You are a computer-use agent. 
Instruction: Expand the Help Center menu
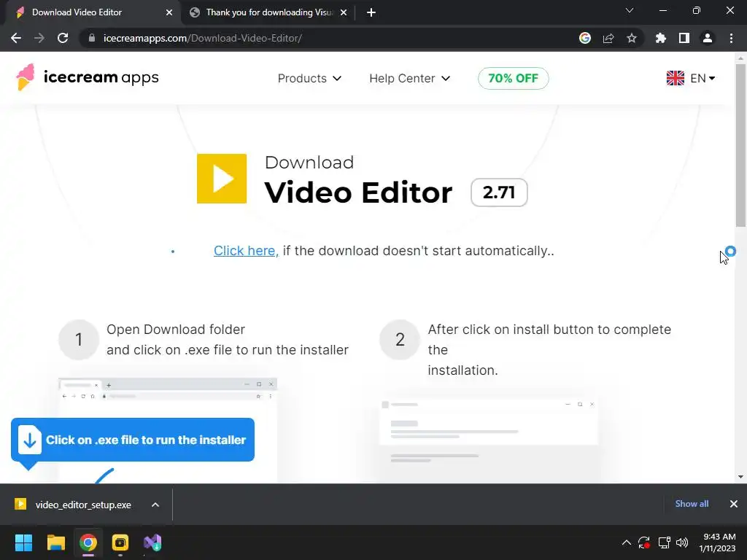(409, 78)
